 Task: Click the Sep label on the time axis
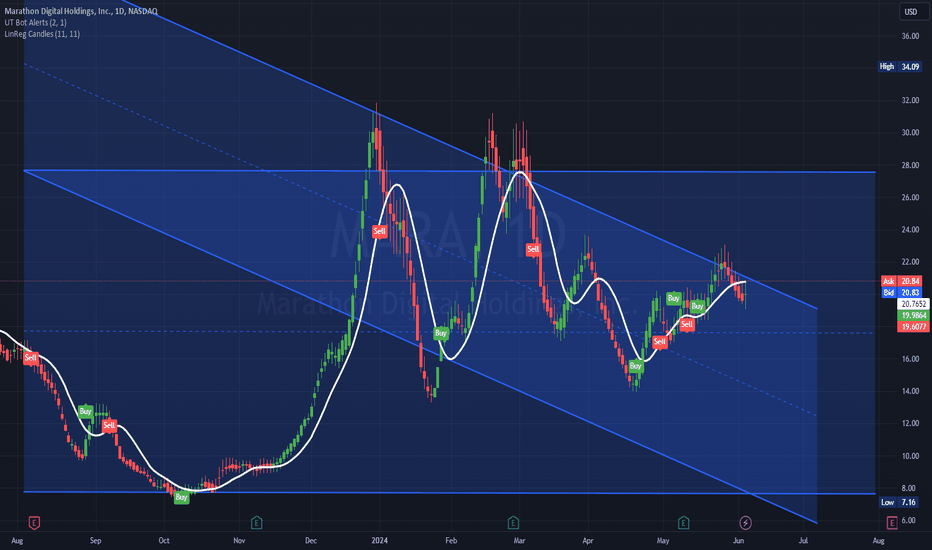(95, 540)
